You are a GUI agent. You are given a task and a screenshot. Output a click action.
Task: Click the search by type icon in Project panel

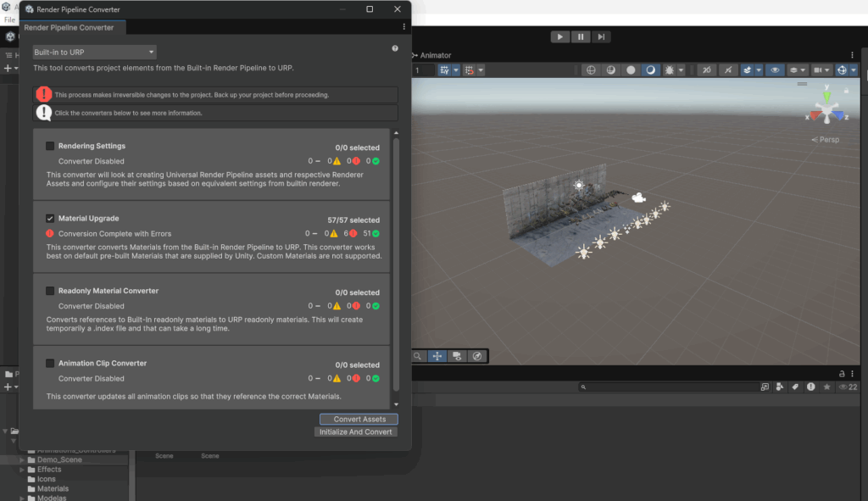[x=780, y=387]
